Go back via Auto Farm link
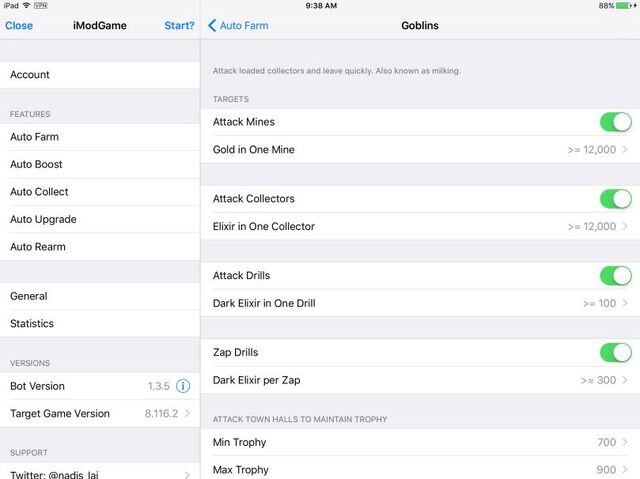640x479 pixels. [244, 25]
